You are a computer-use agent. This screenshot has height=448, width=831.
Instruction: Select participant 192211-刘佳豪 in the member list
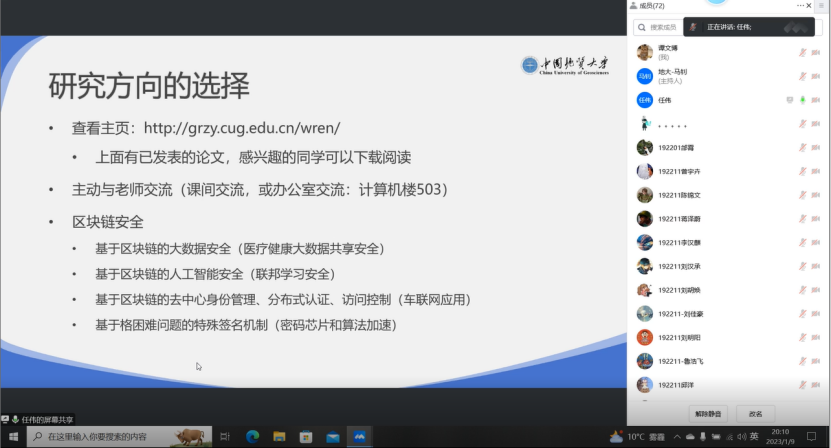[678, 314]
